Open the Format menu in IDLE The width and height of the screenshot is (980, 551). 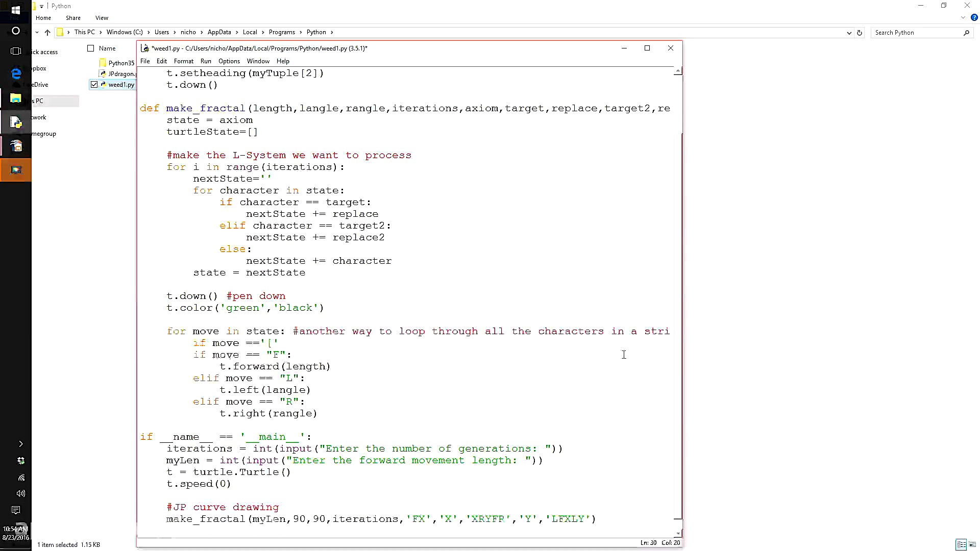(x=183, y=61)
